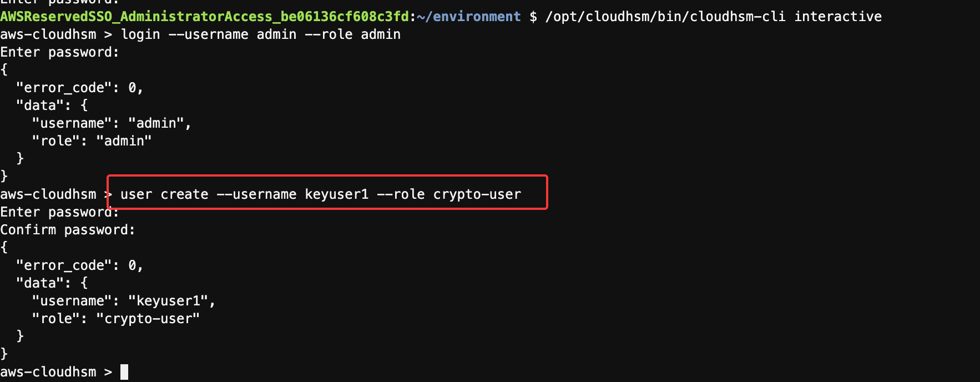Click the ~/environment working directory text
Viewport: 980px width, 382px height.
468,17
